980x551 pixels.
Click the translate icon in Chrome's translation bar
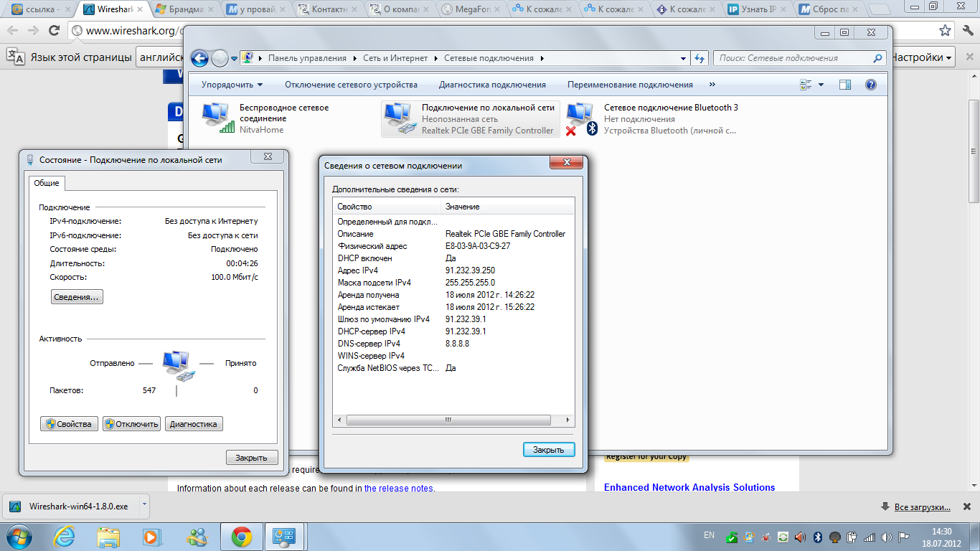point(17,57)
